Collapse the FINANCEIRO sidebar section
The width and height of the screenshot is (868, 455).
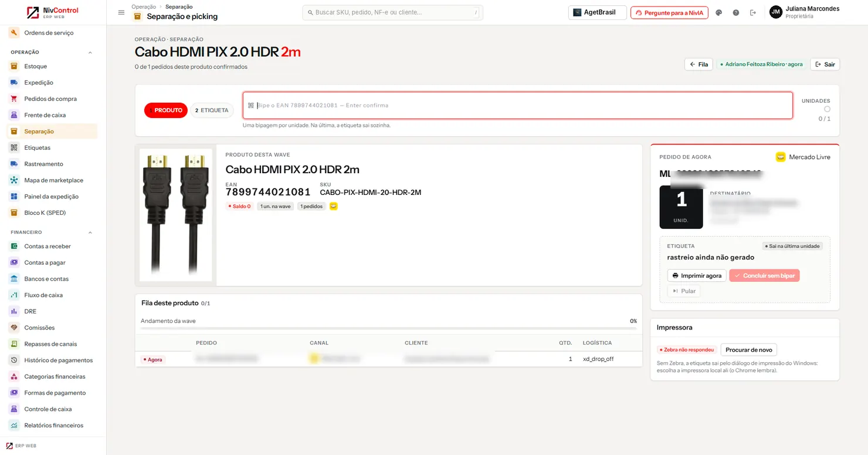90,232
